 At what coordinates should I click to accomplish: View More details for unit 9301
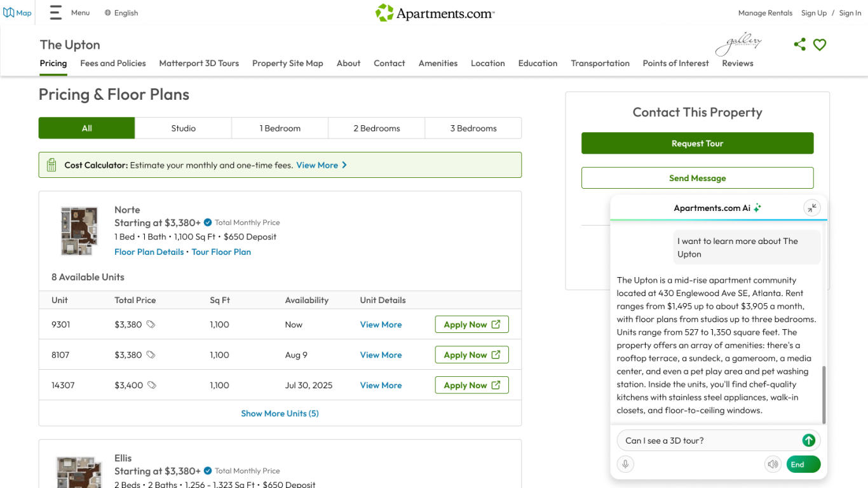coord(381,324)
